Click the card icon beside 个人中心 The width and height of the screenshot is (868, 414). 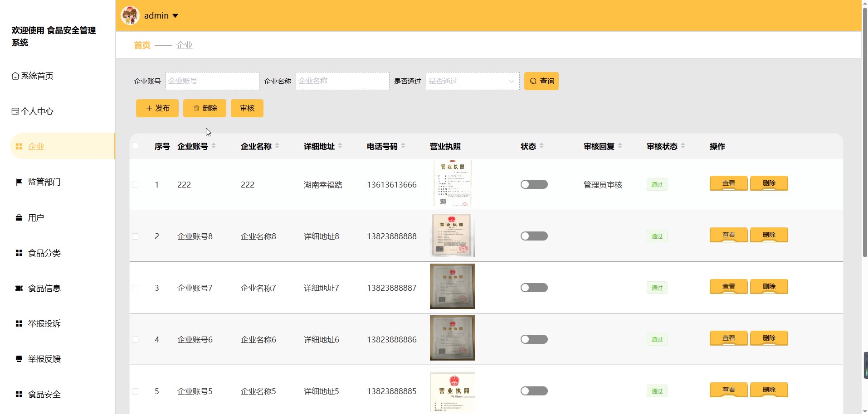(x=15, y=111)
